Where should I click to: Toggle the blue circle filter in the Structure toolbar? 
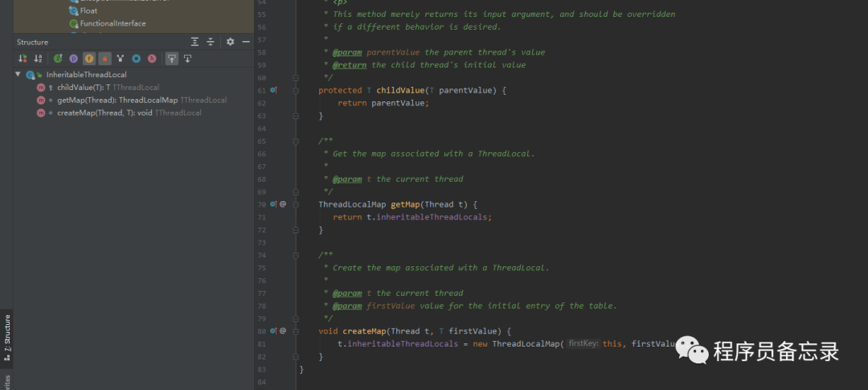[136, 58]
